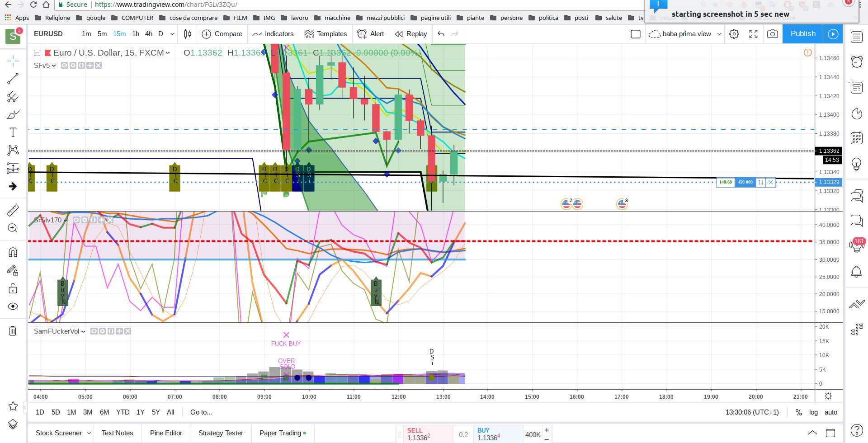Open the pattern tools (XABCD) icon

13,150
